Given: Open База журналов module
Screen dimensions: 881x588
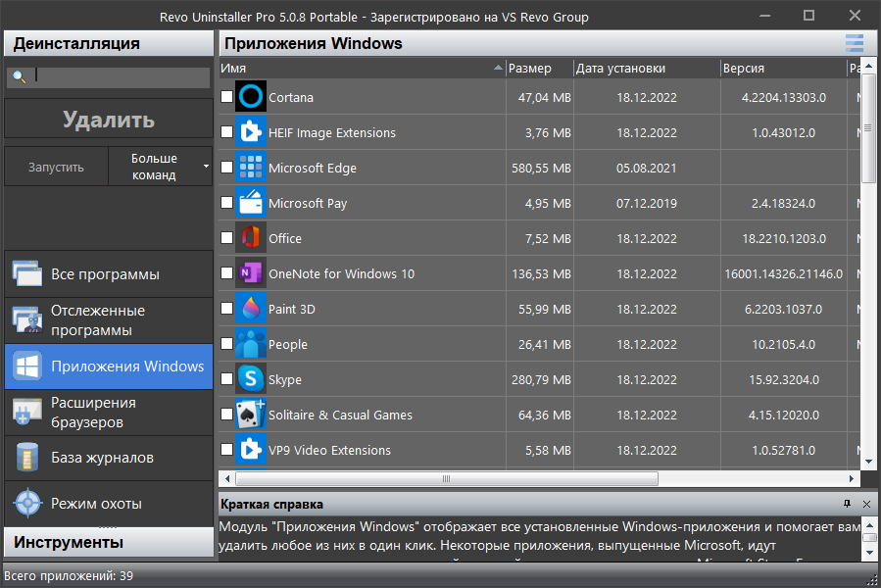Looking at the screenshot, I should pos(109,458).
